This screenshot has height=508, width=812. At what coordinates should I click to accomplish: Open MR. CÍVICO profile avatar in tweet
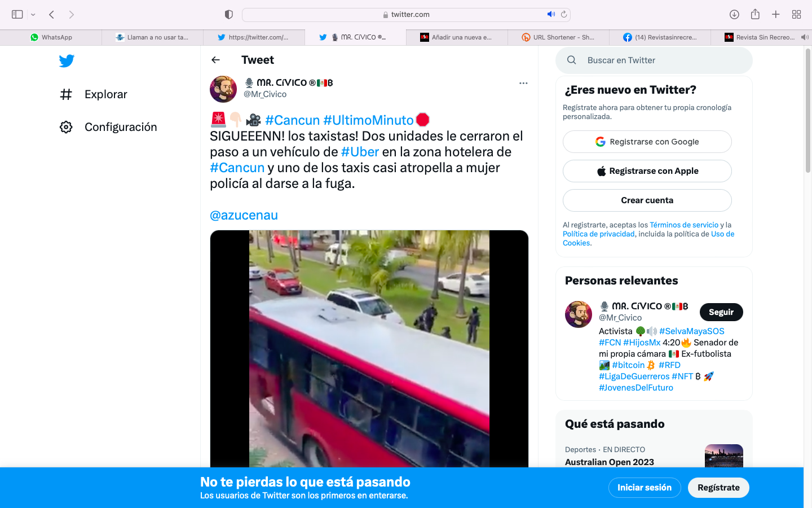point(223,89)
